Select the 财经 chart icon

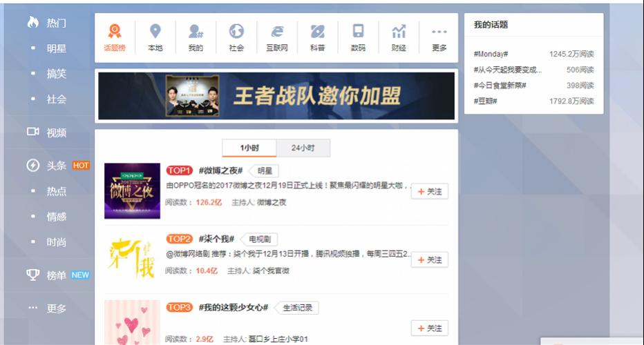click(399, 31)
